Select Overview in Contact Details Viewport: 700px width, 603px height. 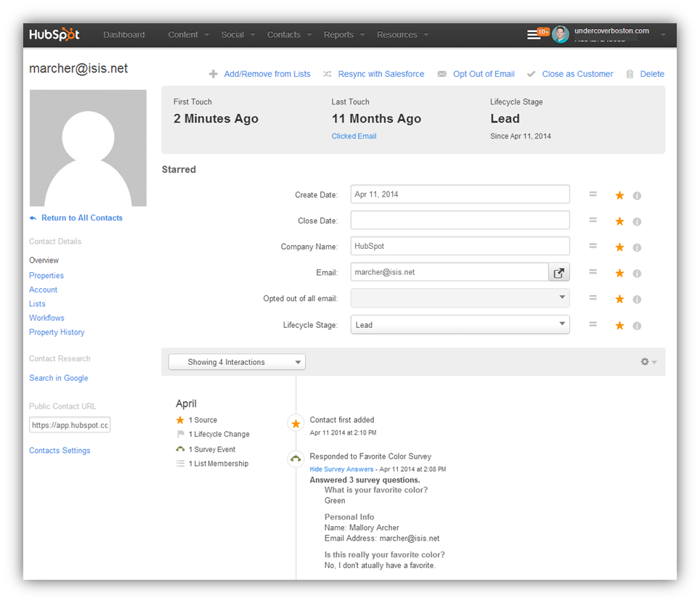tap(44, 260)
